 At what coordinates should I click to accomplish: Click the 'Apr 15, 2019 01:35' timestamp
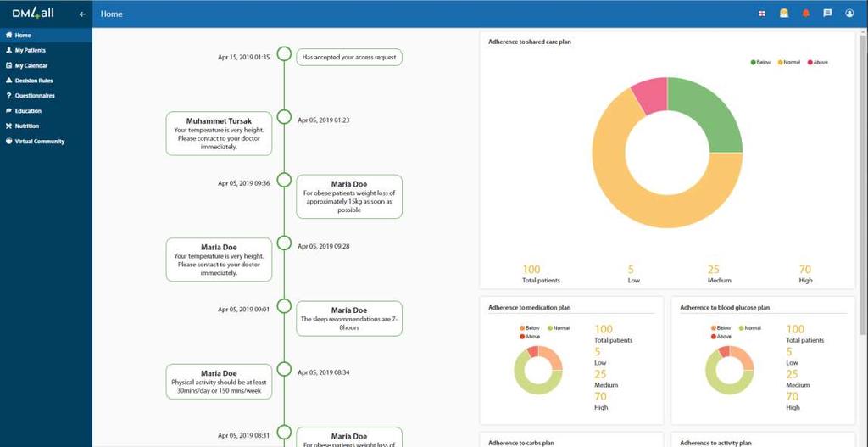point(243,57)
